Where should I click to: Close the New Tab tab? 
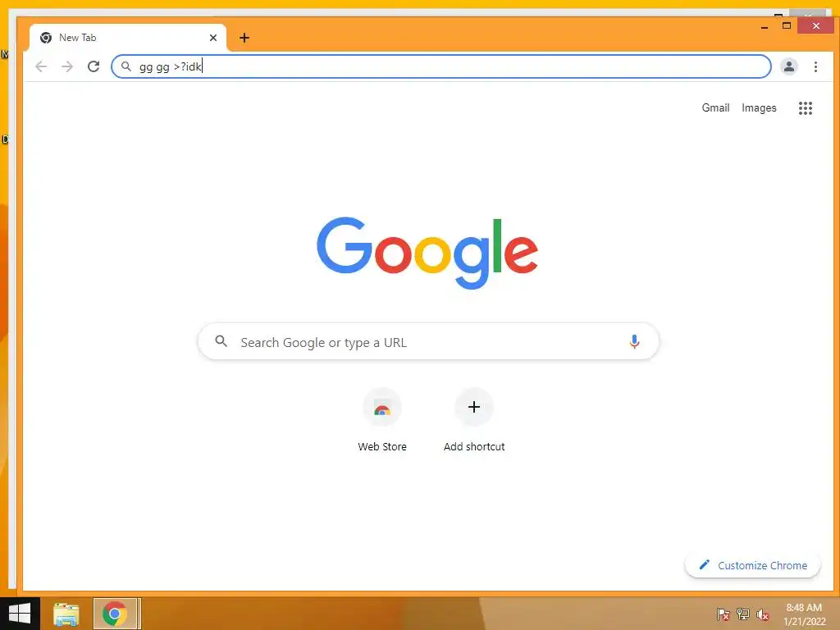pyautogui.click(x=213, y=38)
